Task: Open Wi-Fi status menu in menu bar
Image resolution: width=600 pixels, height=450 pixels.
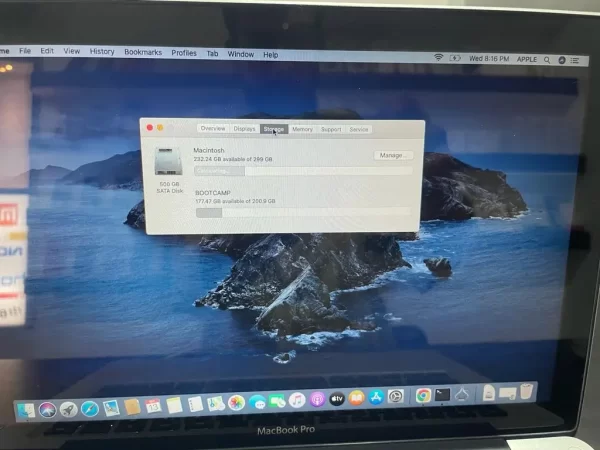Action: pyautogui.click(x=439, y=57)
